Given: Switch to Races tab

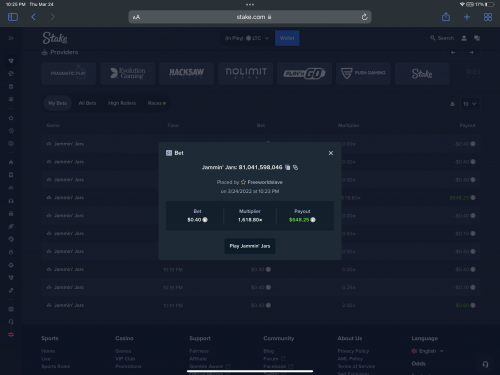Looking at the screenshot, I should [x=157, y=103].
